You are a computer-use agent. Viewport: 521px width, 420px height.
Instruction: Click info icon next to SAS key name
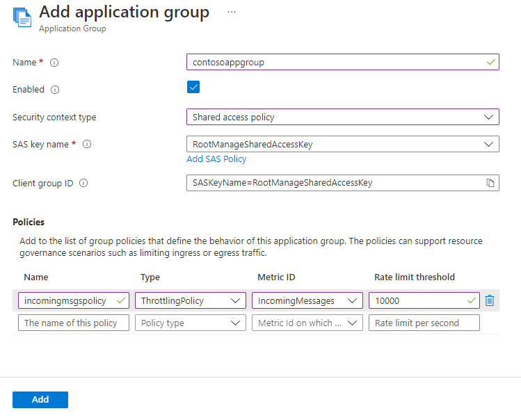coord(87,144)
